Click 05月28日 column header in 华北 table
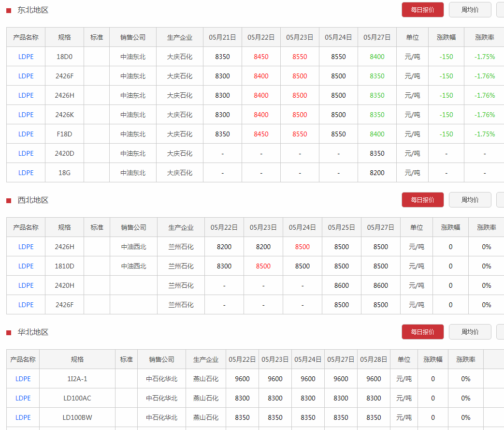504x430 pixels. click(x=374, y=359)
